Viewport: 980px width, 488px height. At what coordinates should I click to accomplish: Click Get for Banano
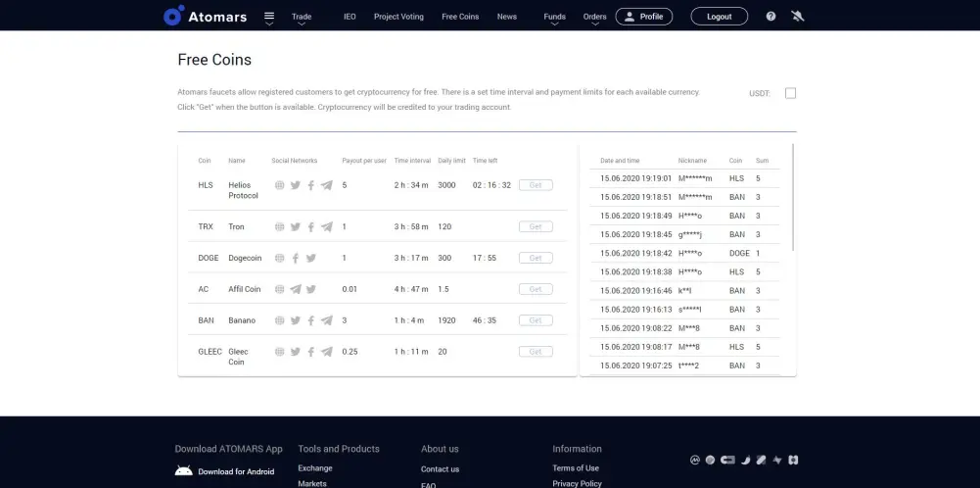pyautogui.click(x=536, y=320)
